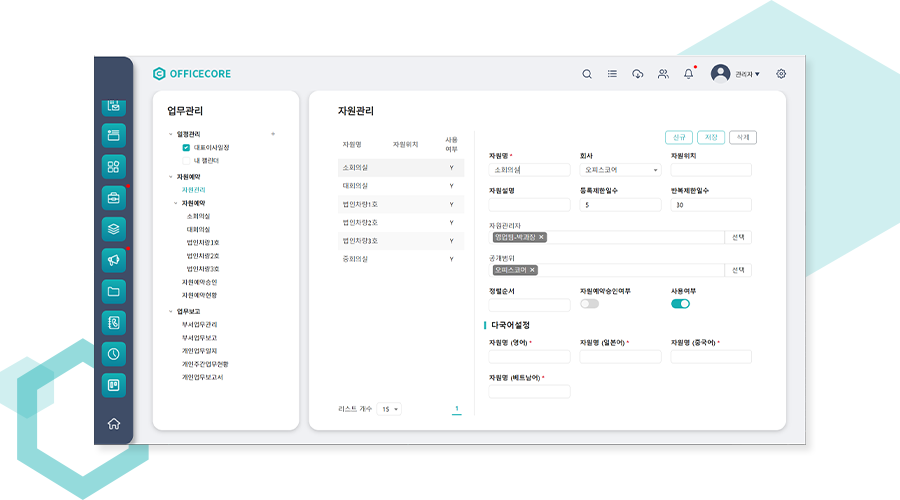The height and width of the screenshot is (500, 900).
Task: Open the 회사 dropdown showing 오피스코어
Action: click(621, 170)
